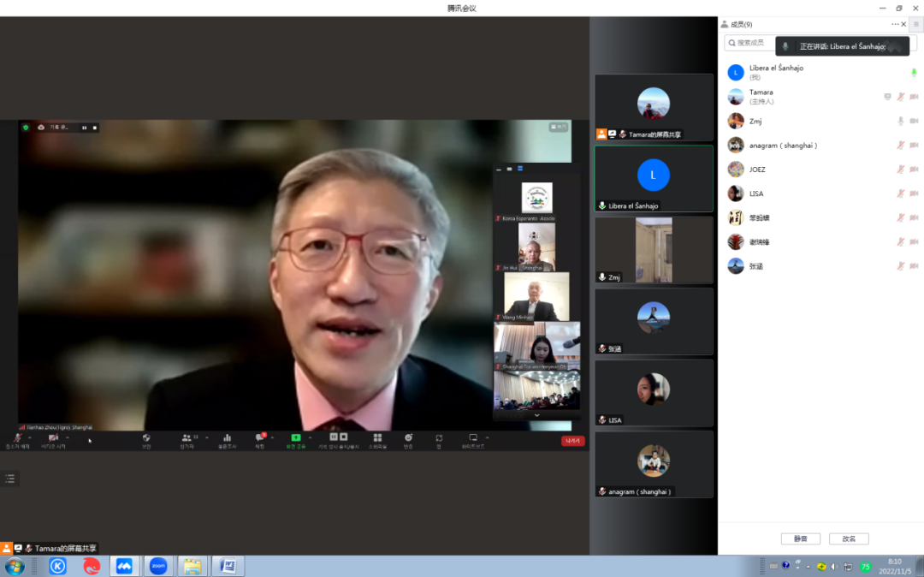Select Korea Esperanto-Asocio video thumbnail

536,199
